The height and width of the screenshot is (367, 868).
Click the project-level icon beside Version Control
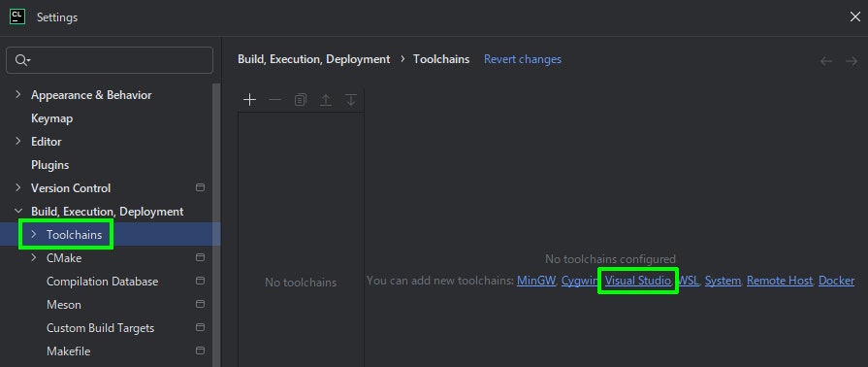[201, 188]
